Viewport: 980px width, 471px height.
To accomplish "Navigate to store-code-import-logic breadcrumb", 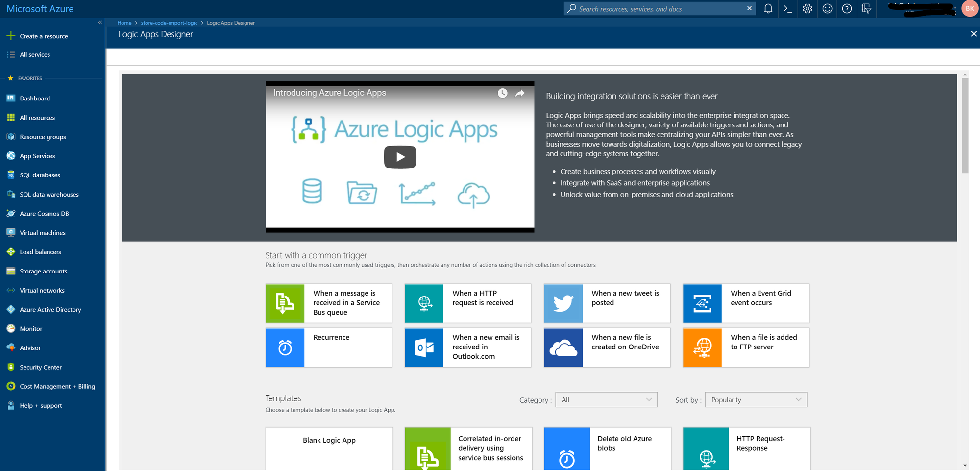I will click(x=169, y=23).
